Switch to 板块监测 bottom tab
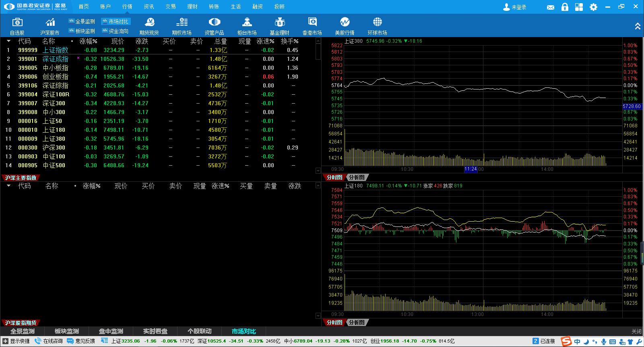This screenshot has height=347, width=644. point(67,331)
